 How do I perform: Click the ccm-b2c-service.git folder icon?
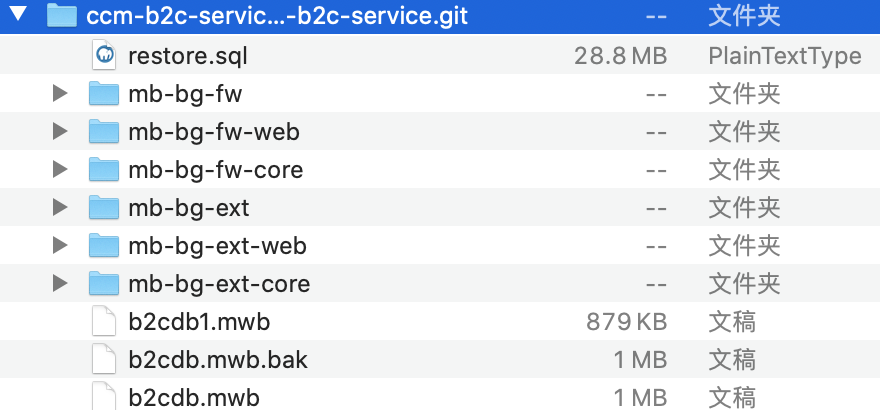pos(61,16)
